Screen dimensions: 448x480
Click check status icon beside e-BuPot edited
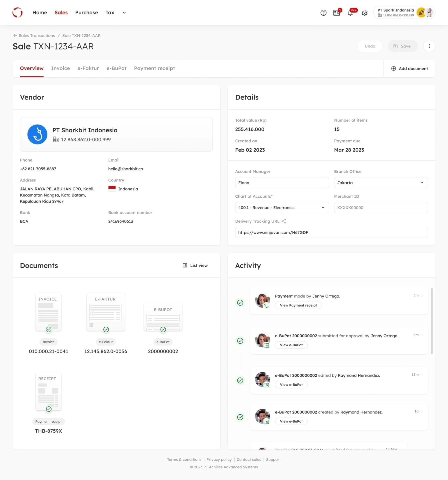click(240, 380)
